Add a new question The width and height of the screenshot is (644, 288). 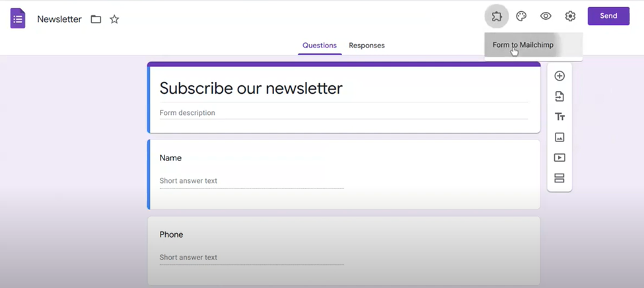[x=559, y=76]
